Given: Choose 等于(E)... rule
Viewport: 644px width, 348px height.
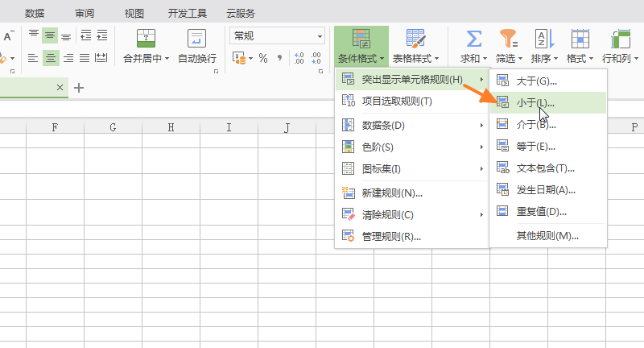Looking at the screenshot, I should (548, 147).
